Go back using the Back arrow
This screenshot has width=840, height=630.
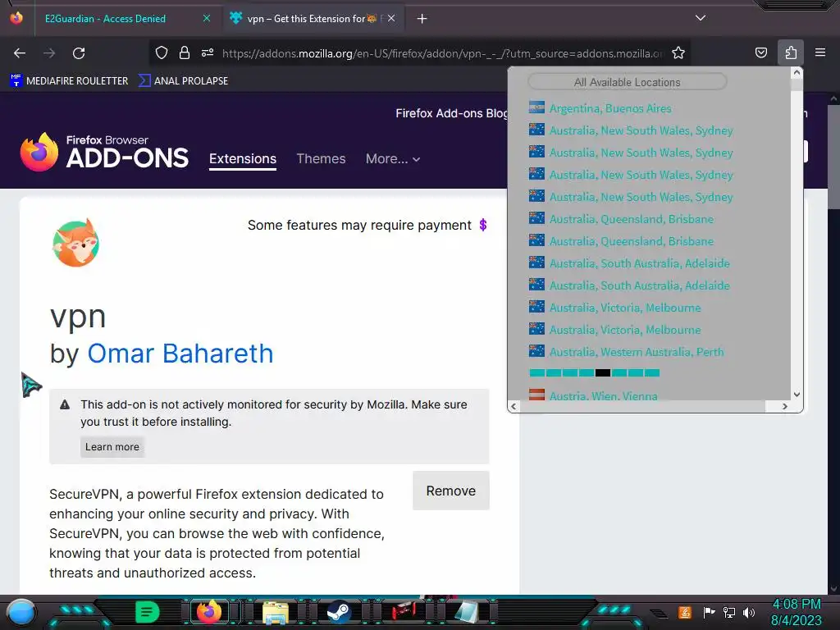coord(20,53)
